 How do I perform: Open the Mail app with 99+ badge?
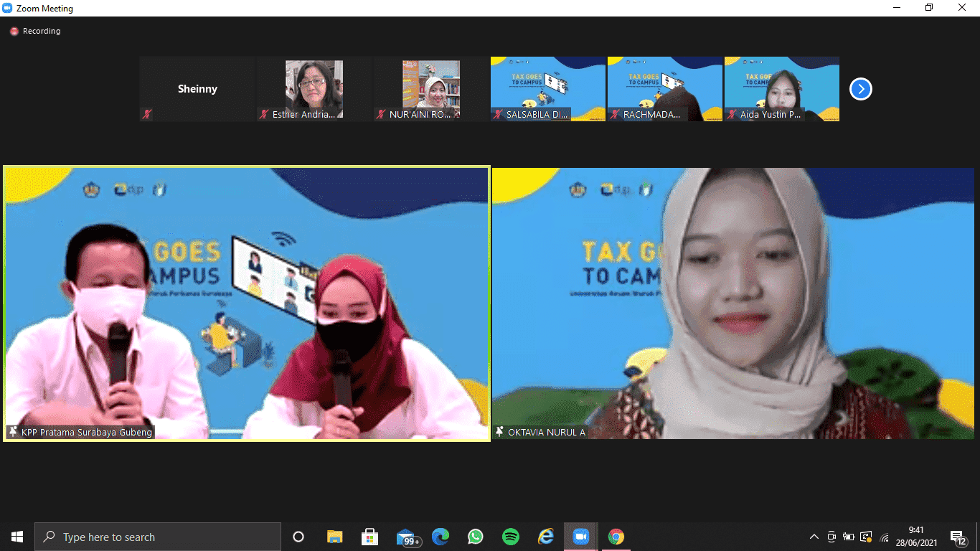(406, 537)
